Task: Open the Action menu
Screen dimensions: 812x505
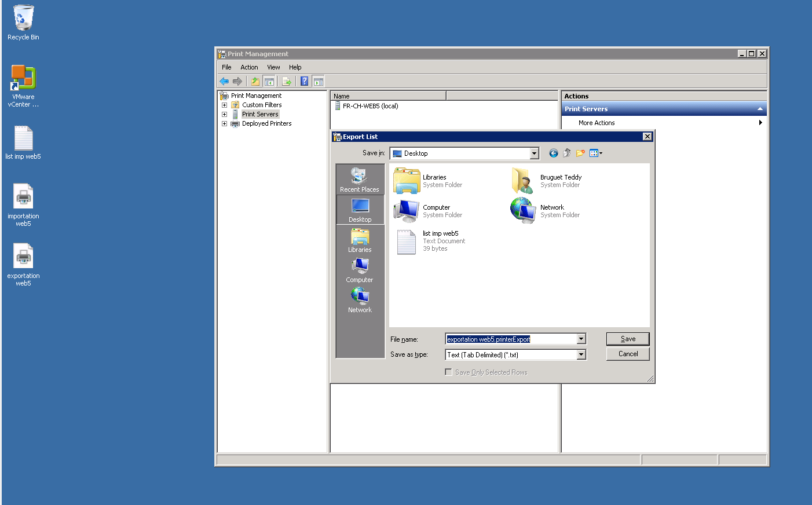Action: (x=249, y=67)
